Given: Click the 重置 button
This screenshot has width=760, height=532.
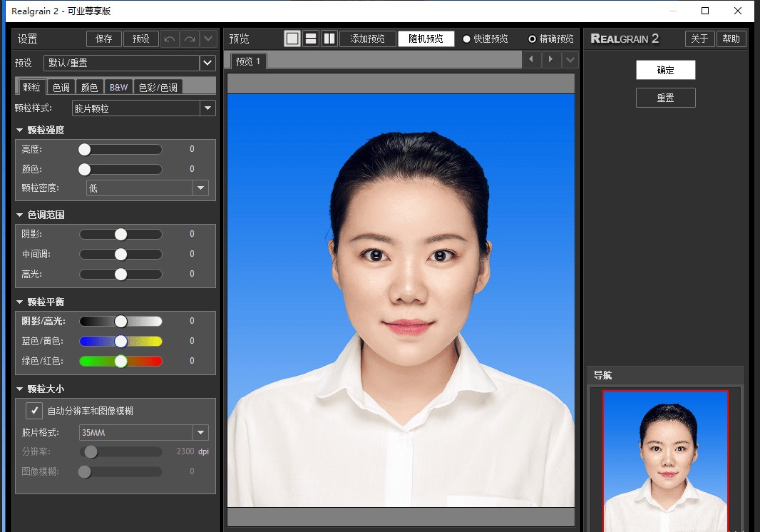Looking at the screenshot, I should click(x=665, y=98).
